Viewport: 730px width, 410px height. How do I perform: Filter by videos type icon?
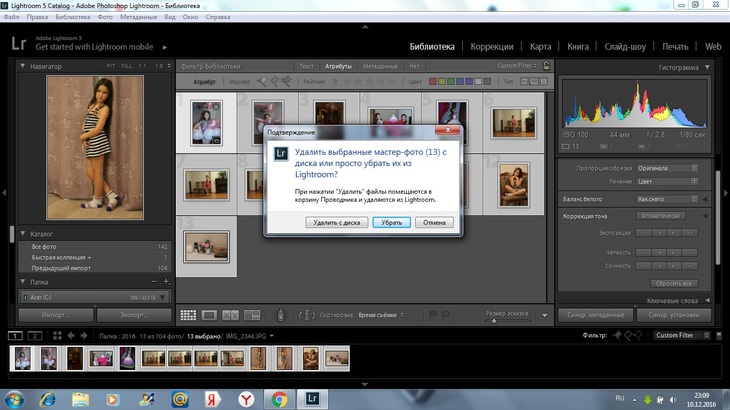(x=543, y=81)
